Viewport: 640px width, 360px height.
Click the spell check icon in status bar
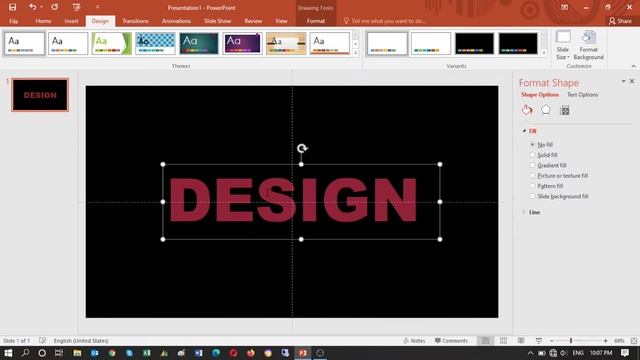tap(42, 340)
